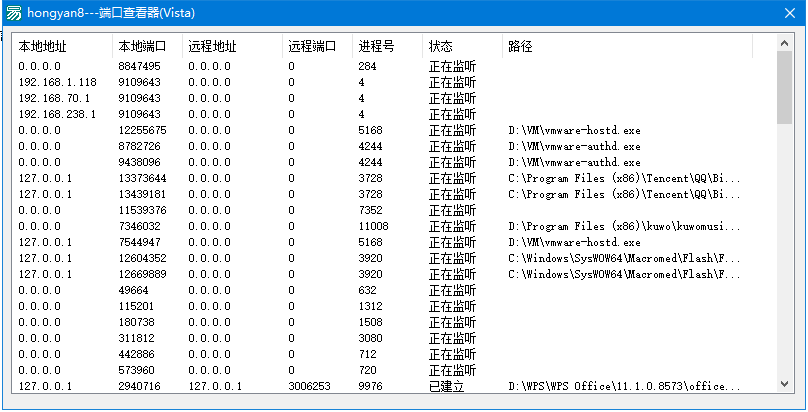Click the vertical scrollbar thumb
808x412 pixels.
(x=784, y=87)
